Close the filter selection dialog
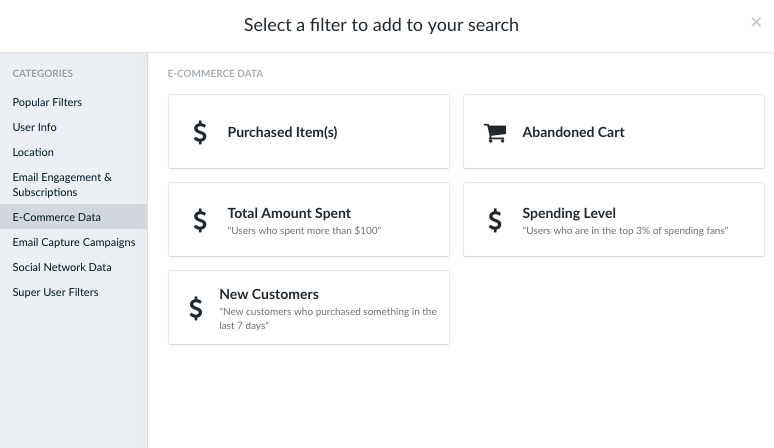Viewport: 774px width, 448px height. 756,22
